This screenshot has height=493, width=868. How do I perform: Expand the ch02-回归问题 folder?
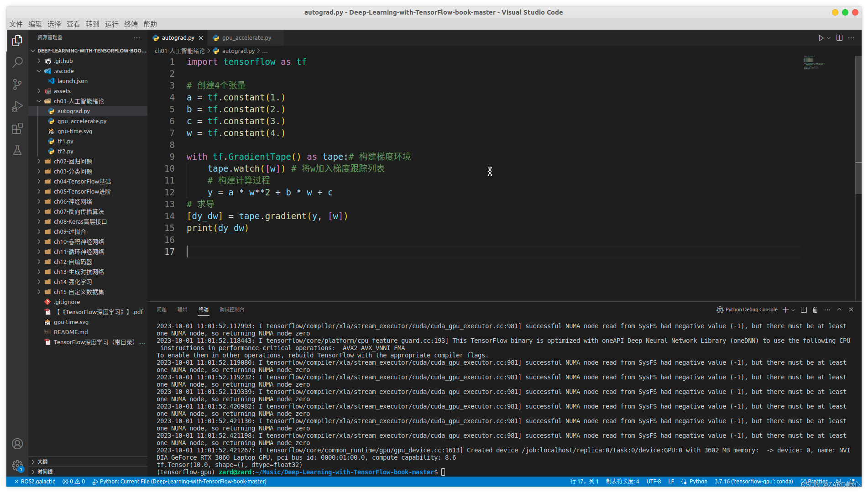(x=88, y=162)
